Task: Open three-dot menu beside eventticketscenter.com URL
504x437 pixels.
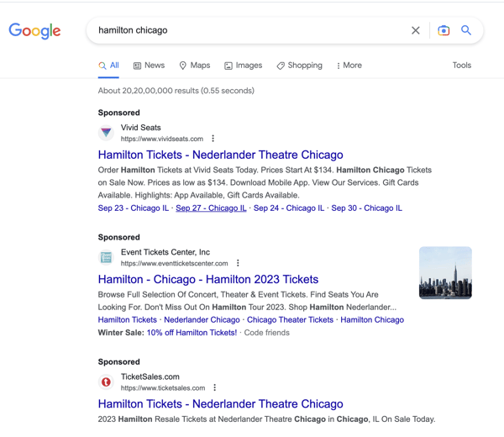Action: click(238, 263)
